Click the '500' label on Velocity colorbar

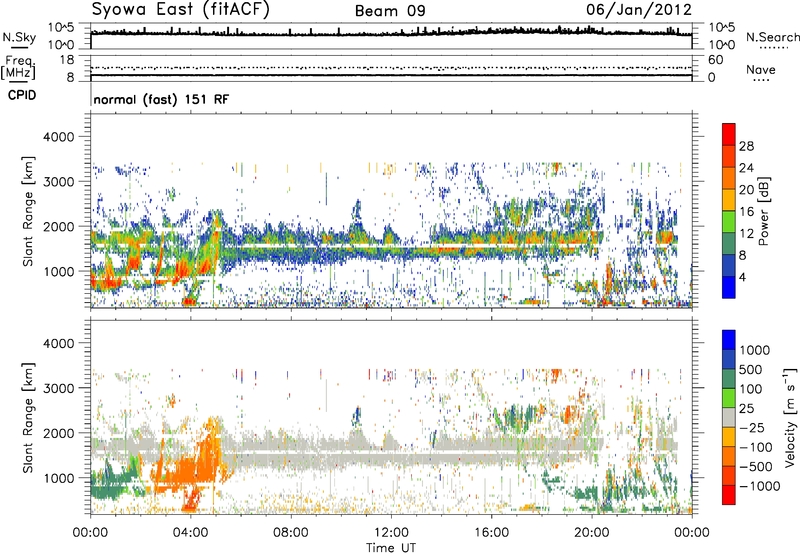751,370
